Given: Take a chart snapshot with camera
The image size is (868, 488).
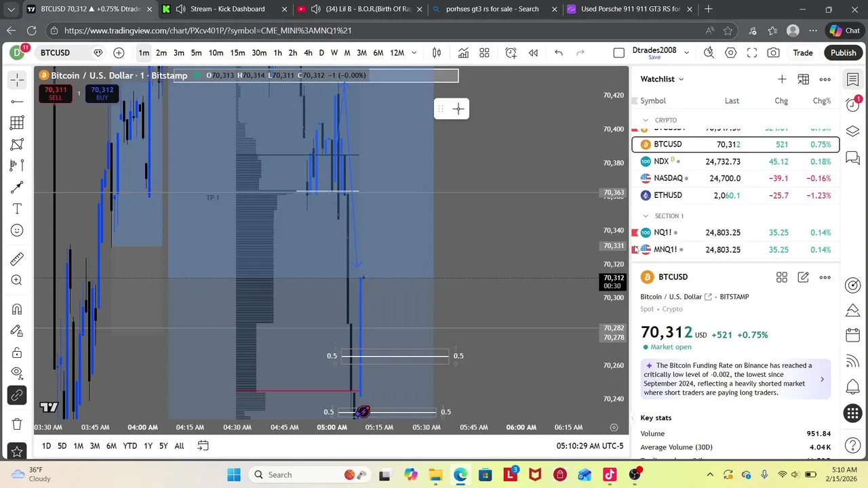Looking at the screenshot, I should pyautogui.click(x=773, y=53).
